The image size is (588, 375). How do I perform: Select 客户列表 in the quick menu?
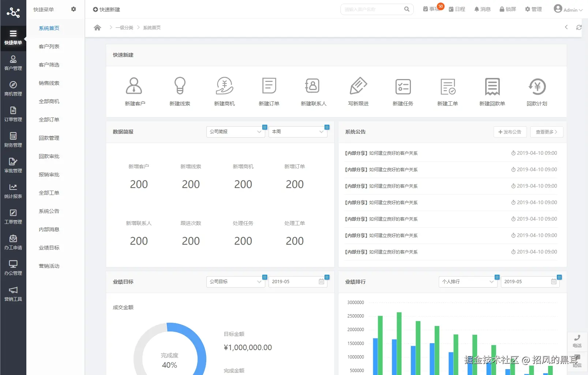(x=49, y=46)
